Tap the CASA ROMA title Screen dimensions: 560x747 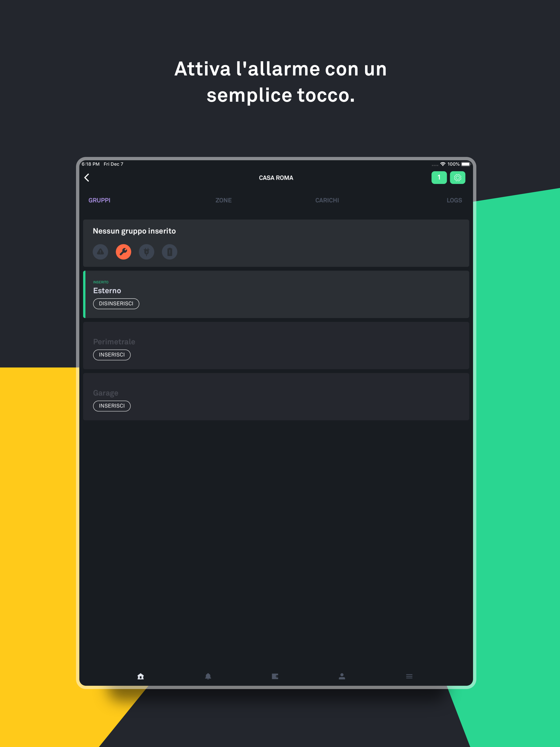tap(276, 178)
